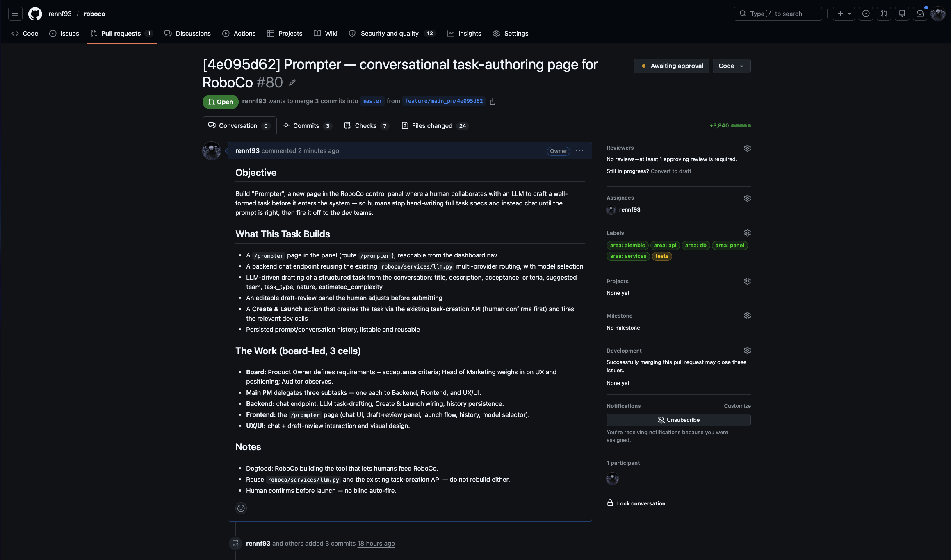The width and height of the screenshot is (951, 560).
Task: Open the Reviewers gear settings
Action: point(747,148)
